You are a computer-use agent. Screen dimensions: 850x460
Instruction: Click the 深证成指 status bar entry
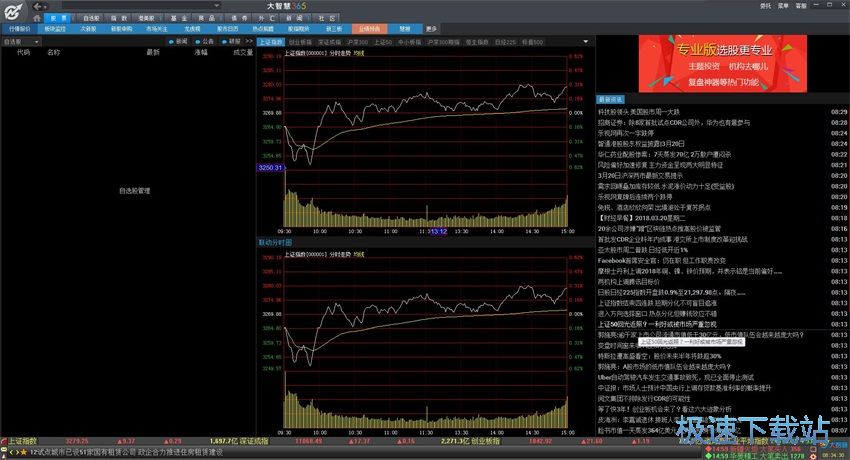(254, 442)
